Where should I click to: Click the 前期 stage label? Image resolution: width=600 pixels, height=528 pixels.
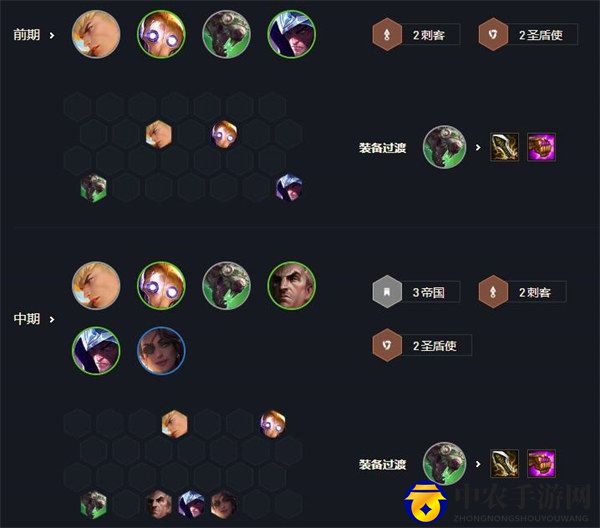tap(27, 35)
